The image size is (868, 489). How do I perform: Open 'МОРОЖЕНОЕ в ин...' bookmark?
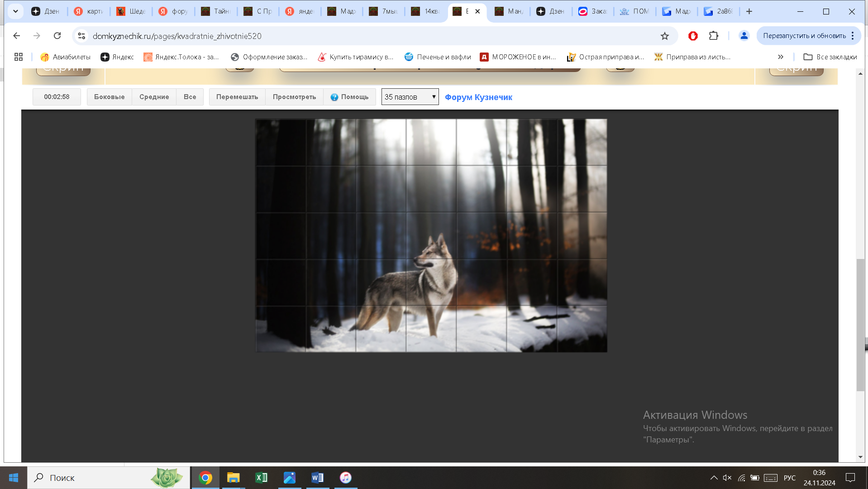click(x=518, y=57)
